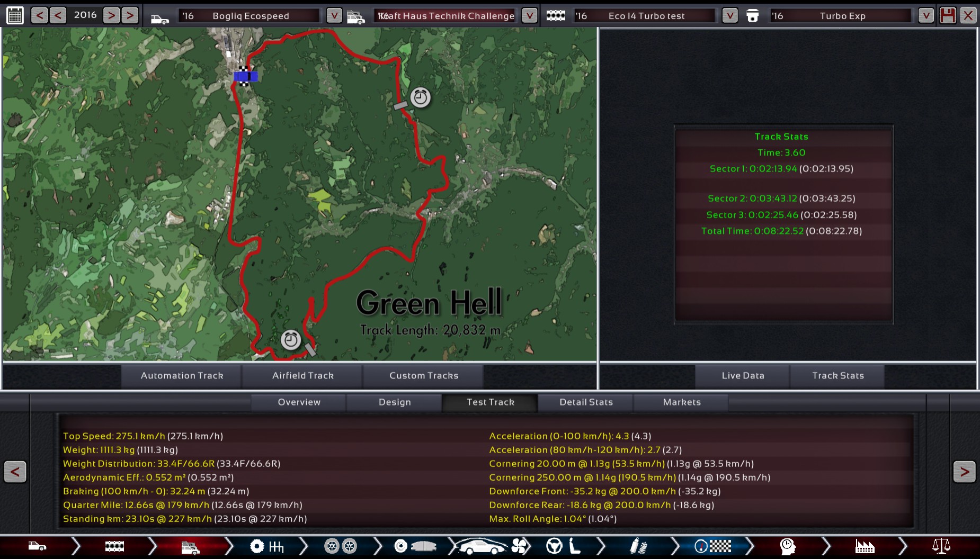Open the wheels and tires icon in the bottom bar
Screen dimensions: 980x559
(x=341, y=546)
